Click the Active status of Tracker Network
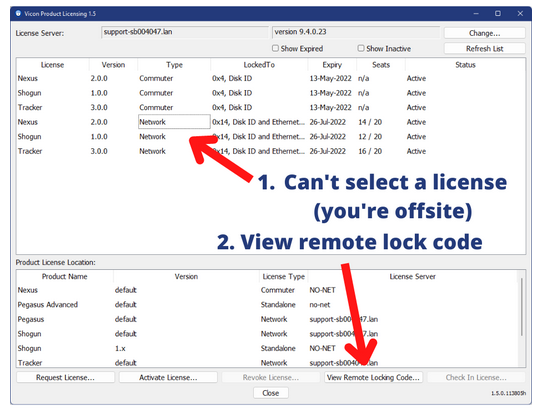The height and width of the screenshot is (412, 538). (416, 151)
